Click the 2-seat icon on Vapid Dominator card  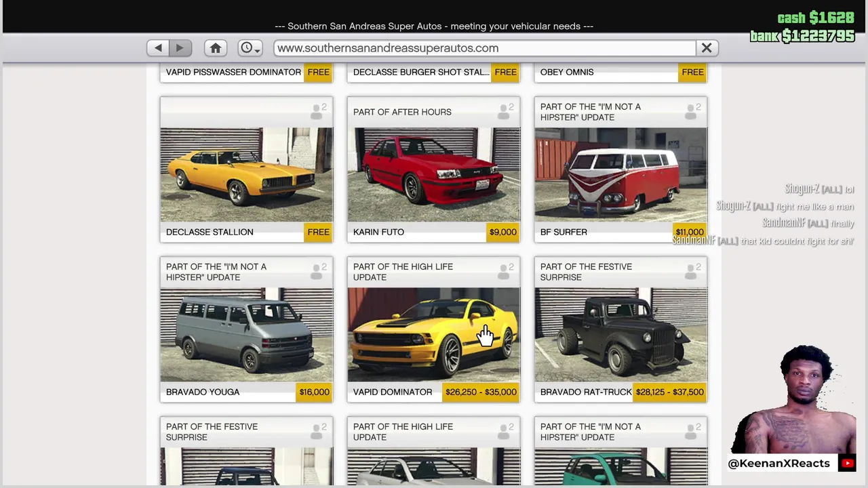click(505, 272)
